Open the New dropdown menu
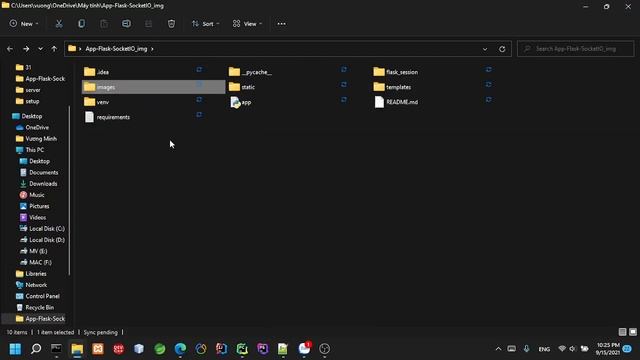 (x=24, y=24)
